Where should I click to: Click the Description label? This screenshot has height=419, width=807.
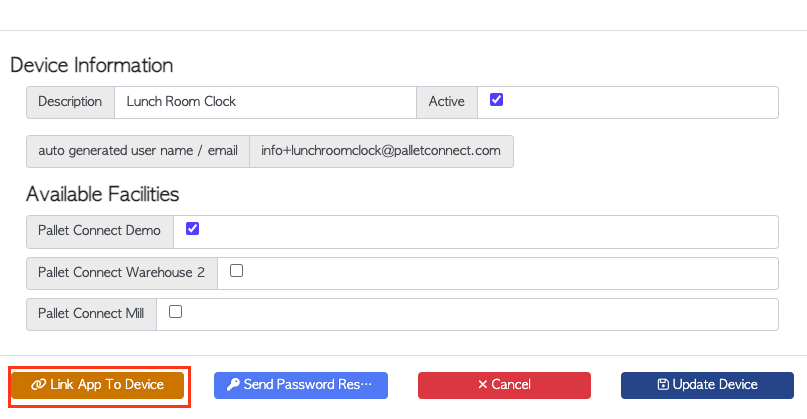pos(70,102)
